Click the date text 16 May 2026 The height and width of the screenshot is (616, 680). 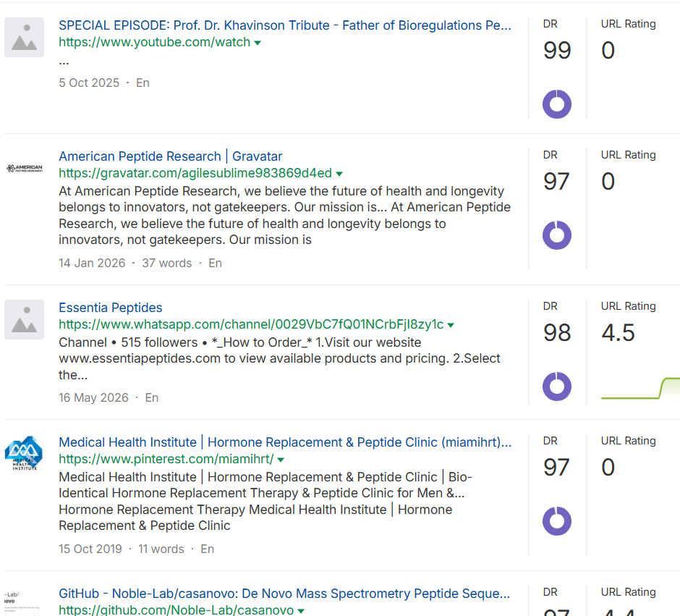click(93, 398)
